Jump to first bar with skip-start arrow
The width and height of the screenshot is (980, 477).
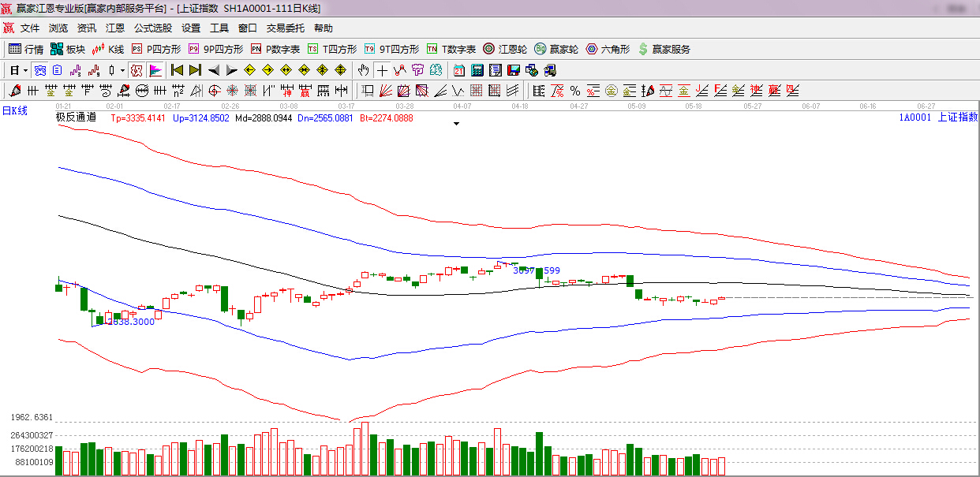click(x=177, y=70)
